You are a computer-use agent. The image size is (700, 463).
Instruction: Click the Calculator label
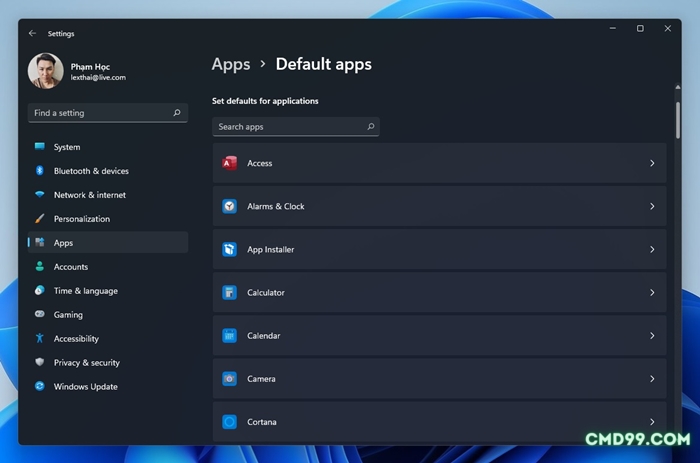tap(266, 293)
